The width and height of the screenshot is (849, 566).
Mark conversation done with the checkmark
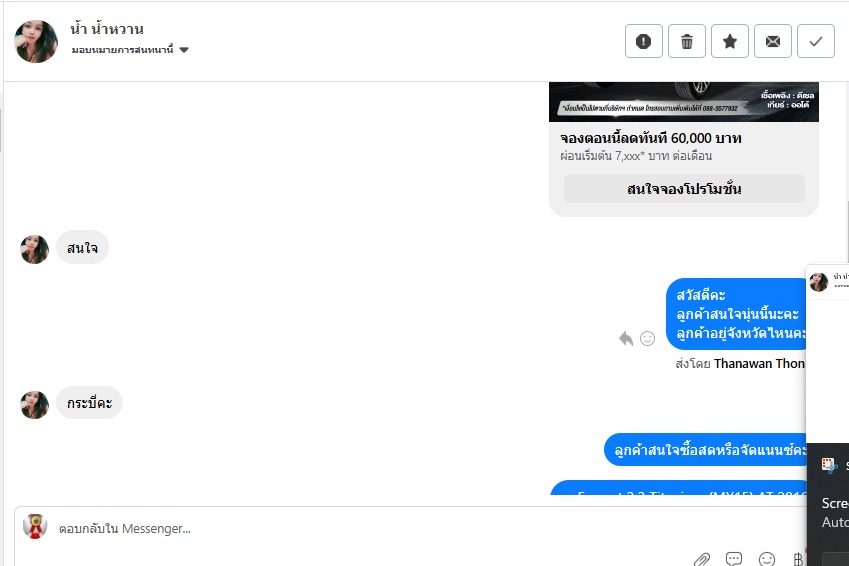click(815, 41)
